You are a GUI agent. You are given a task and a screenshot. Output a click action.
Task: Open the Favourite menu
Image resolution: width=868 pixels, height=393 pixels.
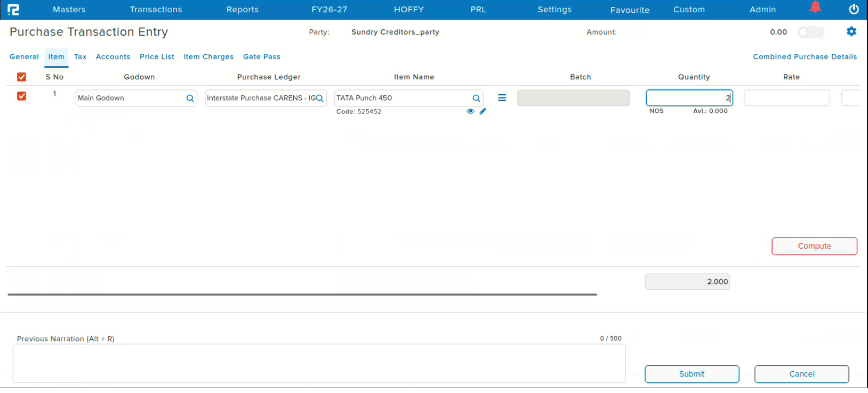click(630, 10)
